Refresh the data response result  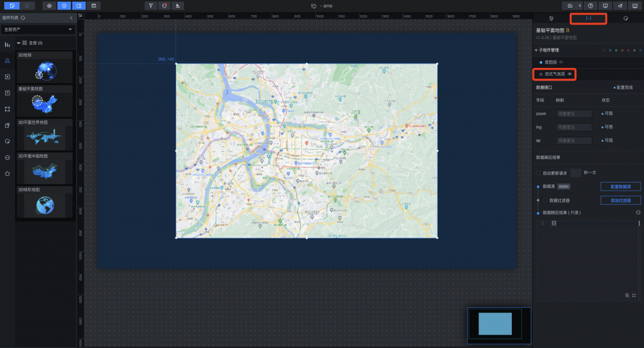pyautogui.click(x=638, y=213)
